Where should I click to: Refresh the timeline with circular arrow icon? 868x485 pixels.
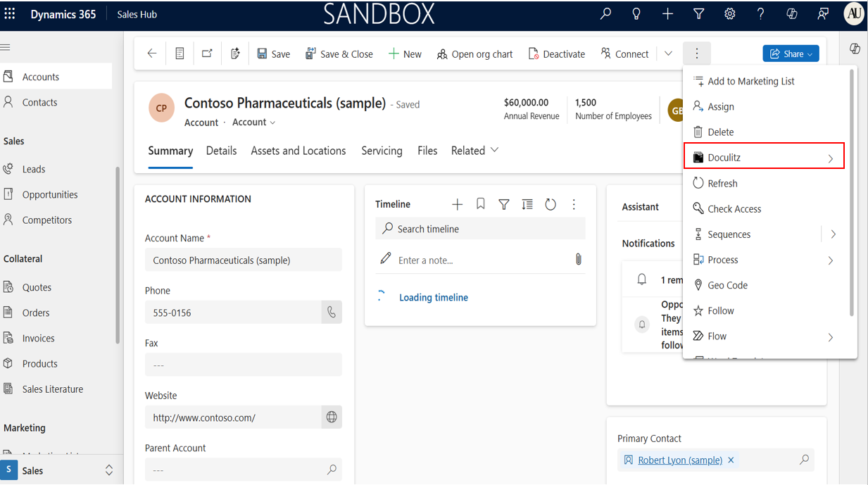point(551,204)
